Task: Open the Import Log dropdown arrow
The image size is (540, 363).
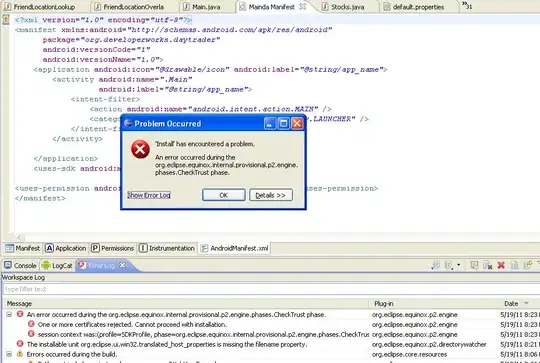Action: (458, 265)
